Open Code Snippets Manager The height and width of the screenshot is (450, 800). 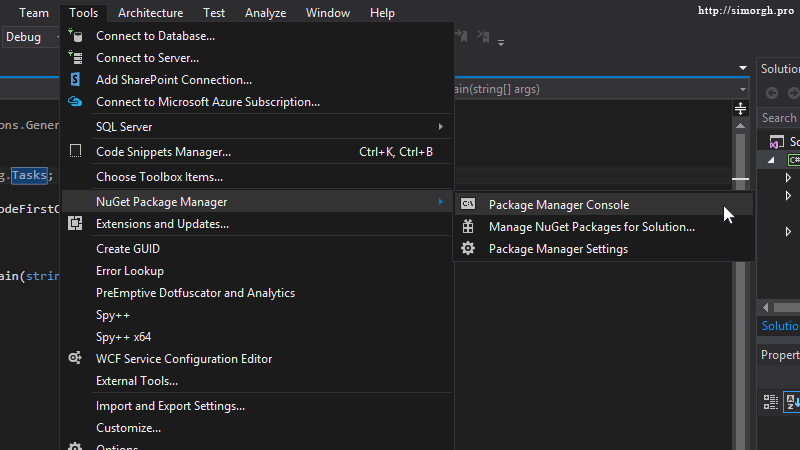pos(257,152)
